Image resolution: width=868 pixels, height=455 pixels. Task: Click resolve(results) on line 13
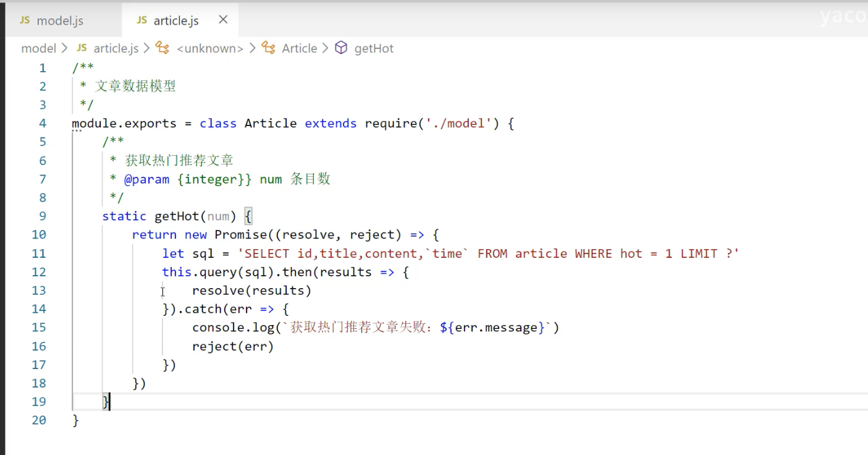[251, 291]
